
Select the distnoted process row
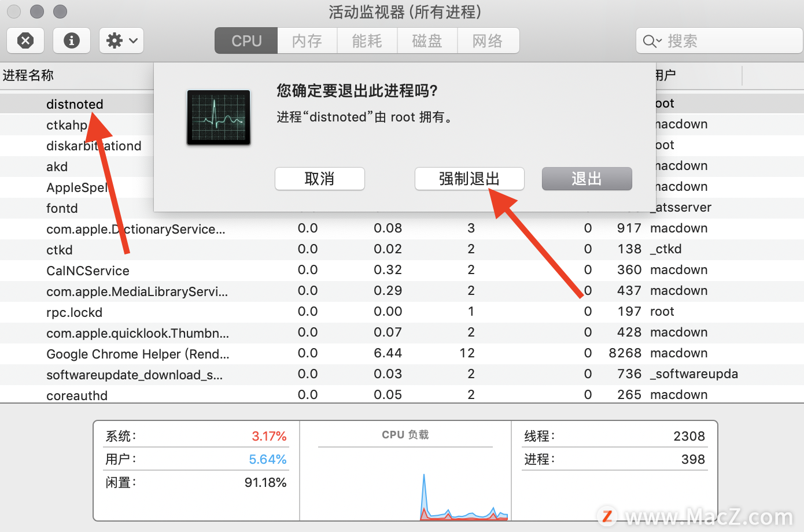(x=402, y=104)
